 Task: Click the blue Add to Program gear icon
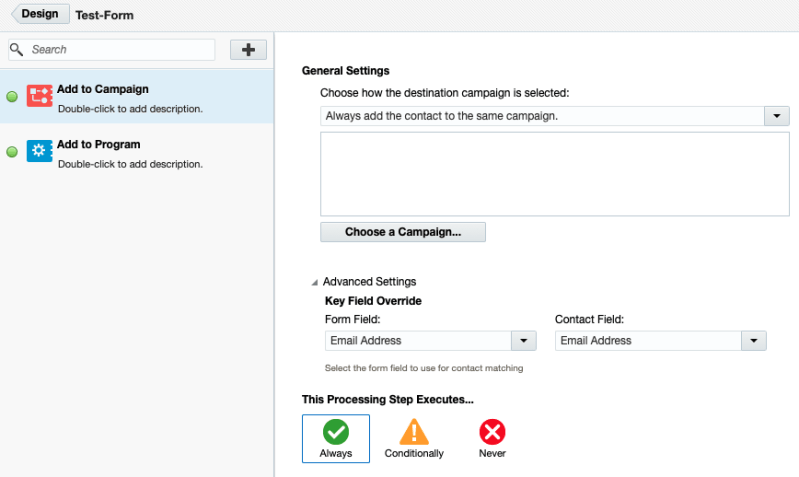pyautogui.click(x=40, y=151)
